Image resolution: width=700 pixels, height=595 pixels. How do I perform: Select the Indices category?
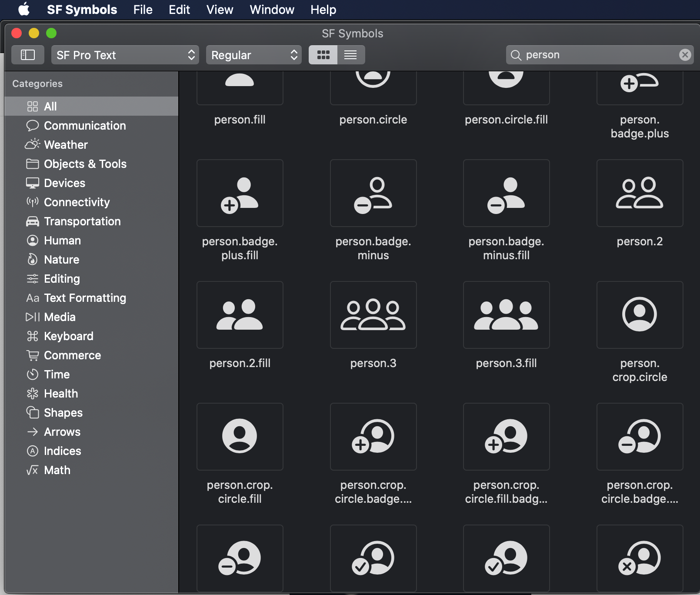click(x=91, y=451)
